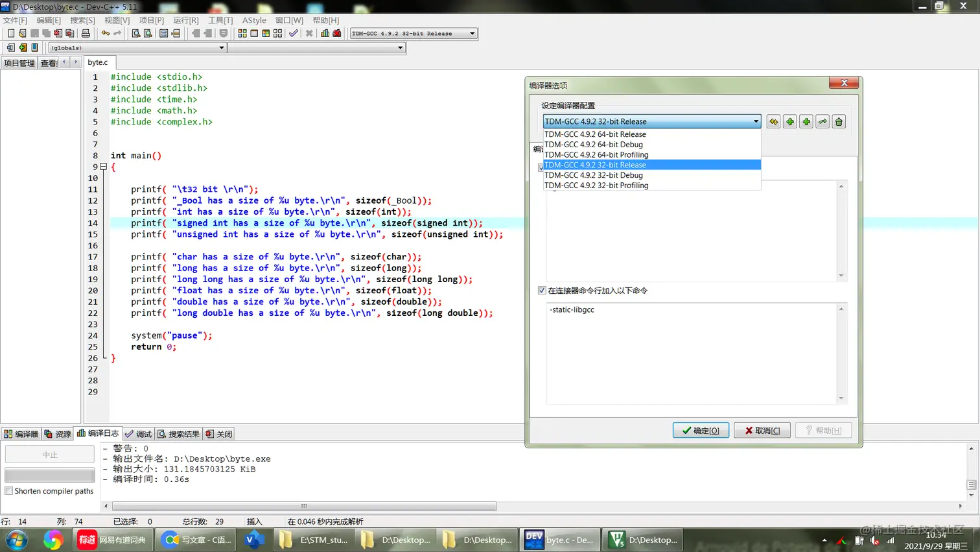This screenshot has height=552, width=980.
Task: Click the Toggle Bookmarks toolbar icon
Action: [x=23, y=47]
